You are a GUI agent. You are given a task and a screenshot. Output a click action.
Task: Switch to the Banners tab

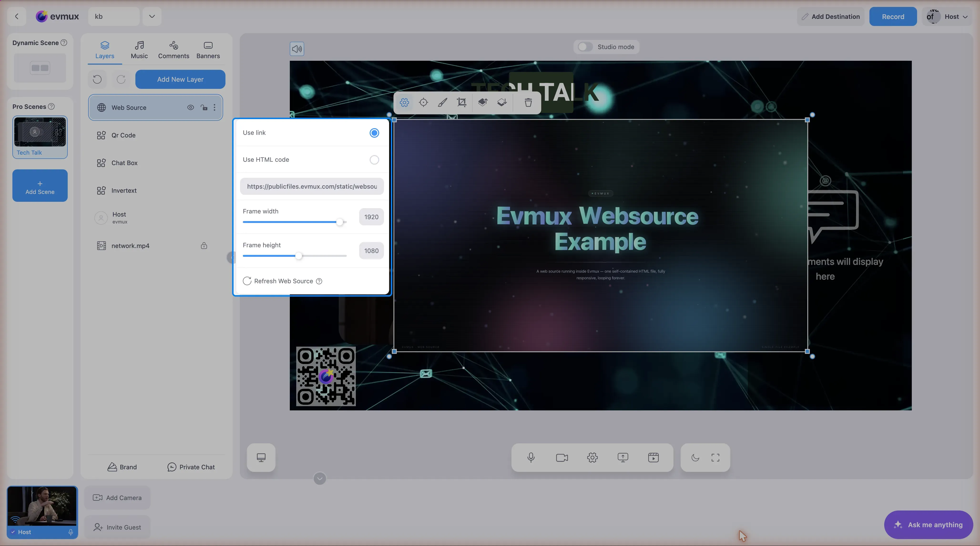click(x=208, y=50)
